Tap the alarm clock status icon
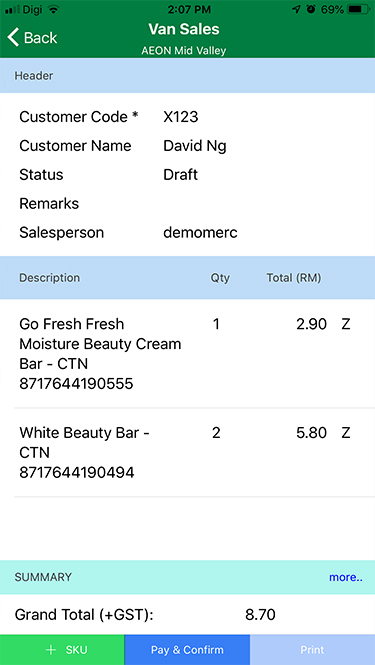375x665 pixels. 311,9
